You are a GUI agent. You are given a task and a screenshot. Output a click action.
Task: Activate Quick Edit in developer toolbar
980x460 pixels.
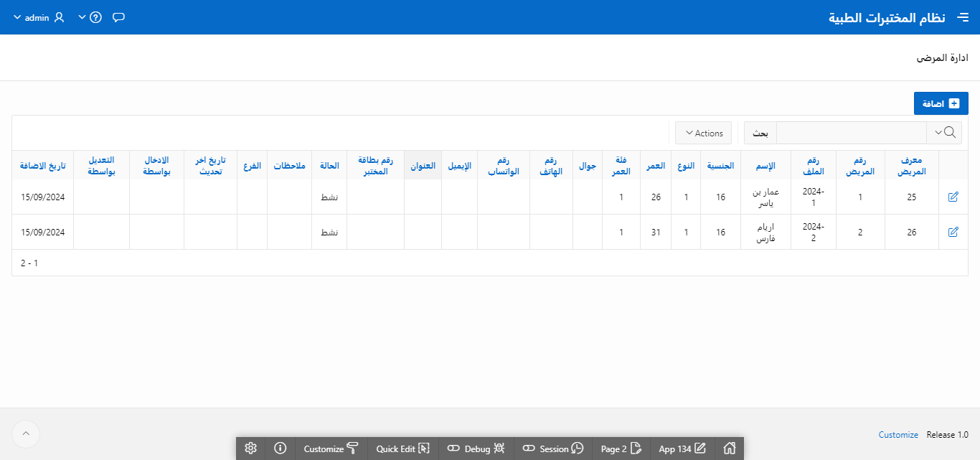[402, 449]
